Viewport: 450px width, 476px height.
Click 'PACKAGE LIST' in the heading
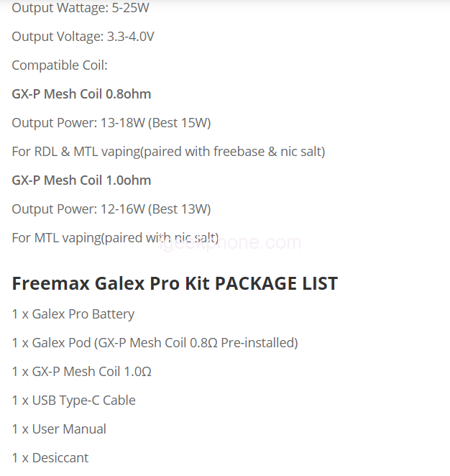(x=276, y=283)
